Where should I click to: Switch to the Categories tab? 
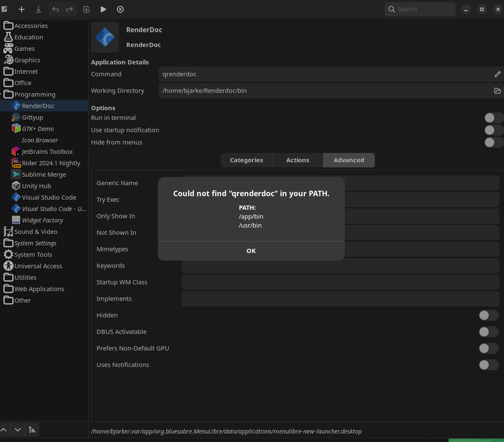click(246, 160)
